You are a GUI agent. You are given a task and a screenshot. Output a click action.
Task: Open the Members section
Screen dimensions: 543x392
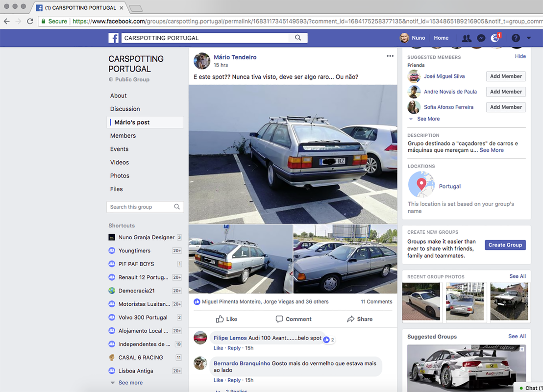(123, 136)
